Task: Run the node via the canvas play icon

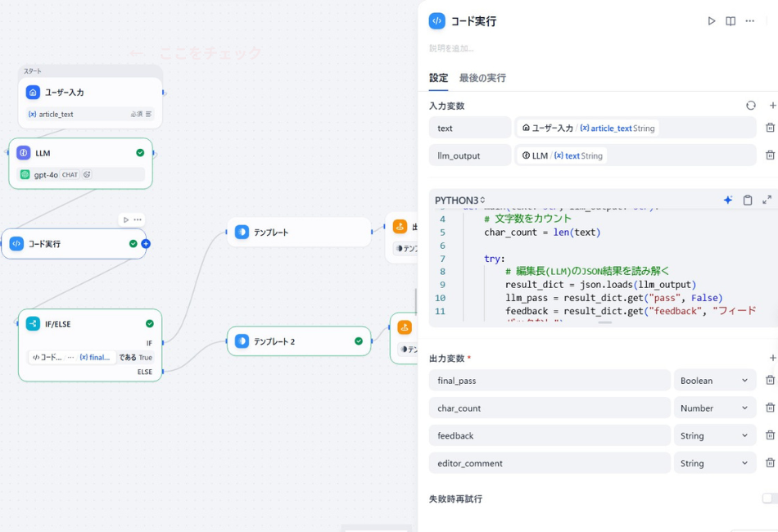Action: [124, 219]
